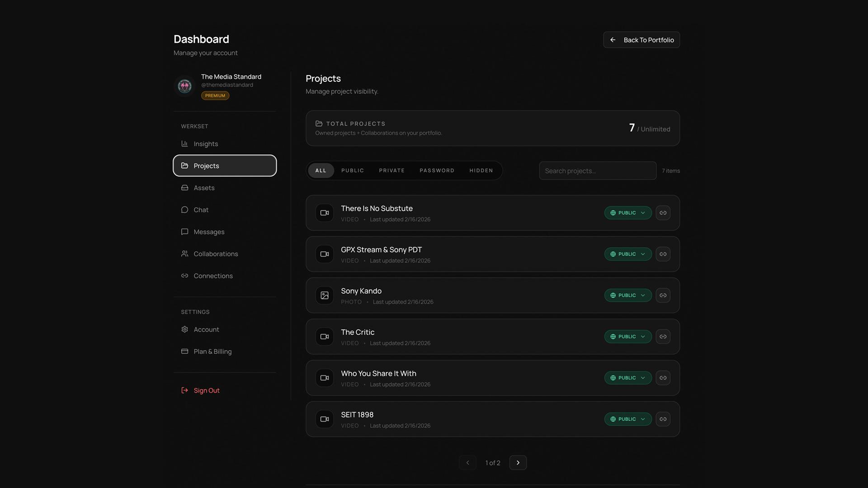Copy link for There Is No Substute project
The width and height of the screenshot is (868, 488).
click(x=663, y=213)
